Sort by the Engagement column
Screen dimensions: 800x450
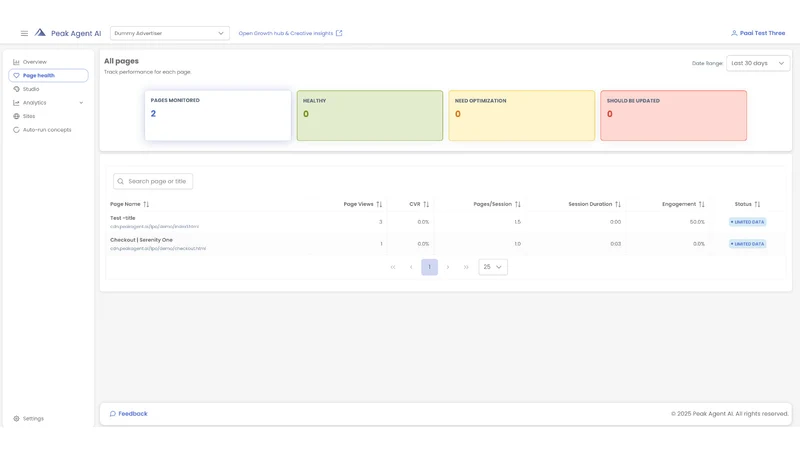(x=683, y=204)
